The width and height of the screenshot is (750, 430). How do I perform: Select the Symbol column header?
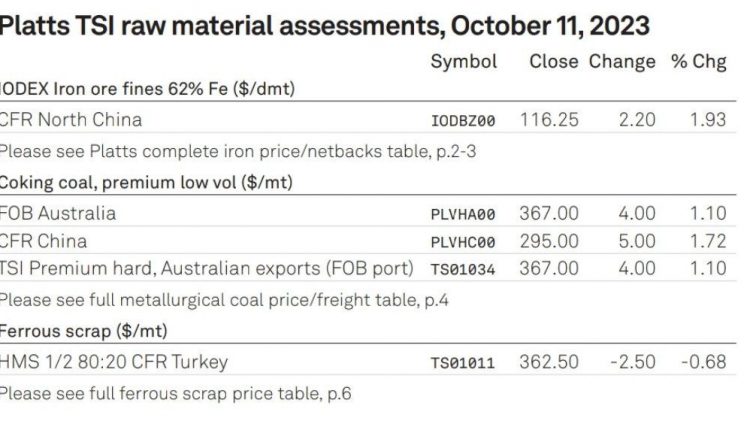pyautogui.click(x=463, y=62)
